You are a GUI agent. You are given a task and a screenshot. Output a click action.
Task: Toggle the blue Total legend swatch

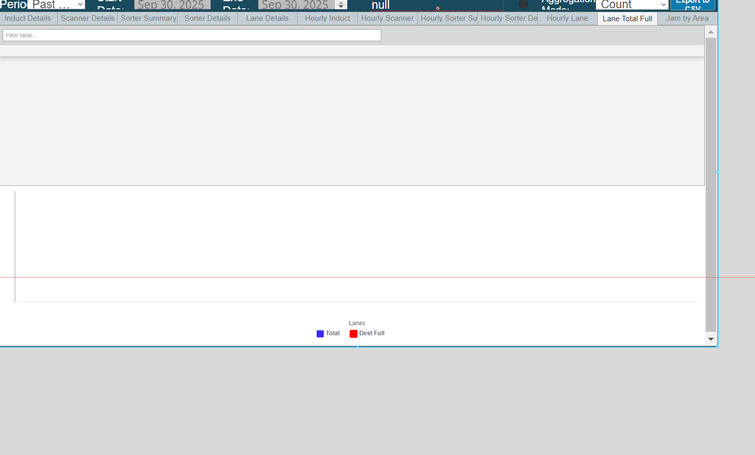pos(320,334)
